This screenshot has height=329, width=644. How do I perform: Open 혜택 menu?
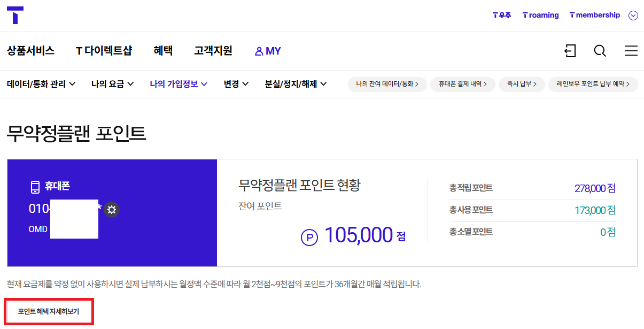[163, 51]
